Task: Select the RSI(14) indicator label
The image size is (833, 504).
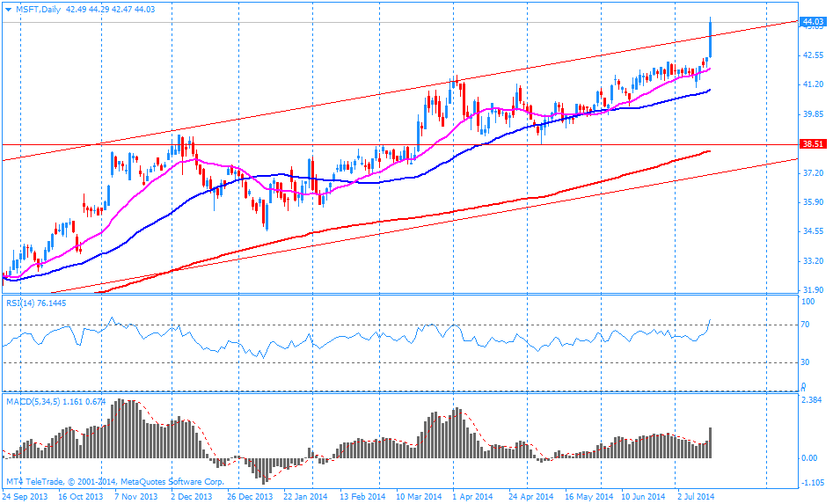Action: click(x=25, y=303)
